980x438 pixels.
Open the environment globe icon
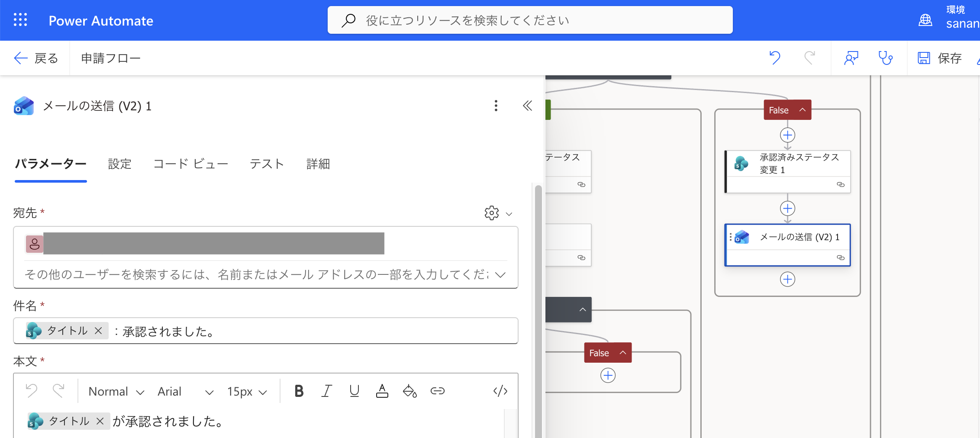pos(925,20)
